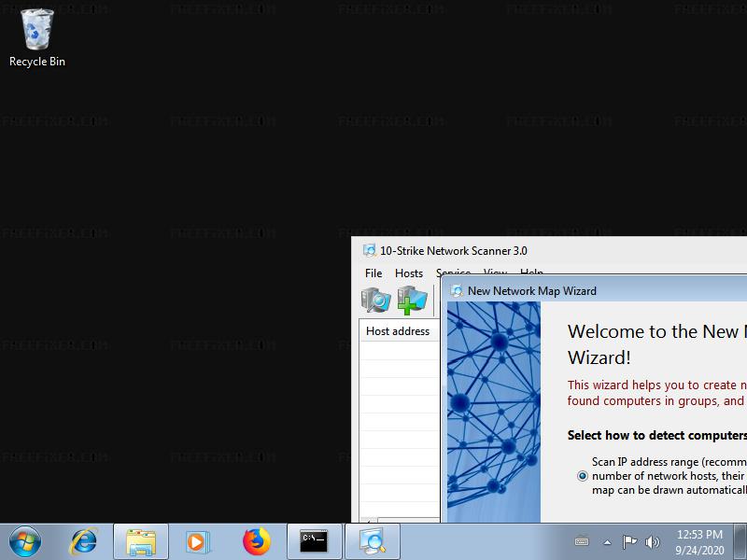Select the Scan IP address range option

[x=583, y=475]
